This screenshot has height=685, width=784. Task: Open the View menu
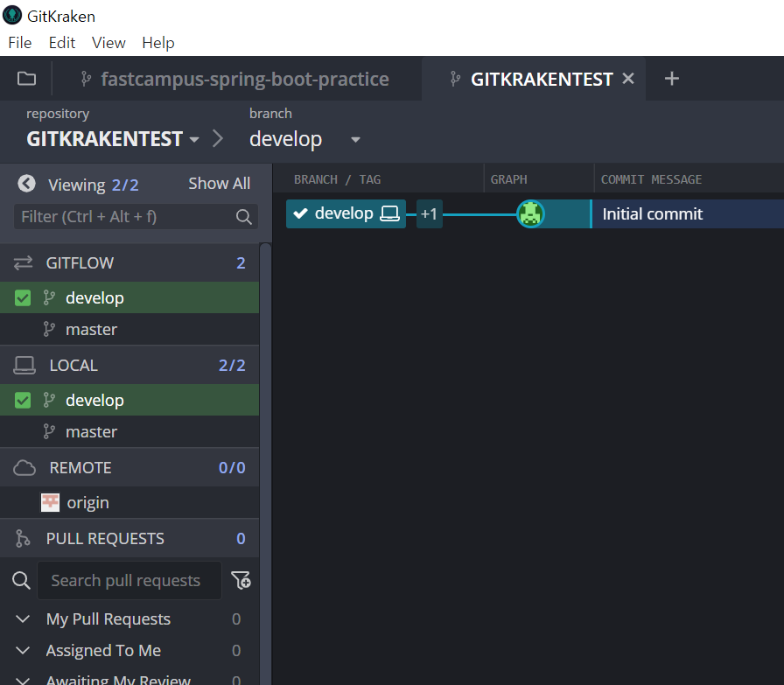[108, 43]
